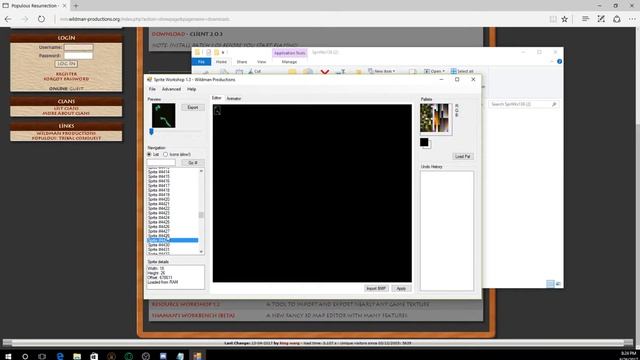The height and width of the screenshot is (360, 640).
Task: Click the Import BMP button
Action: point(376,288)
